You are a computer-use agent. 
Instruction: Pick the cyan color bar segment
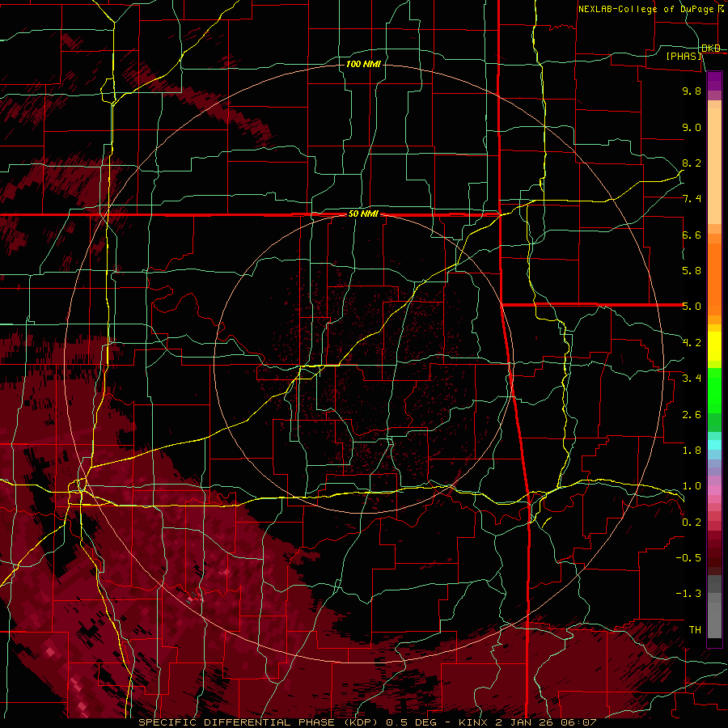point(714,445)
